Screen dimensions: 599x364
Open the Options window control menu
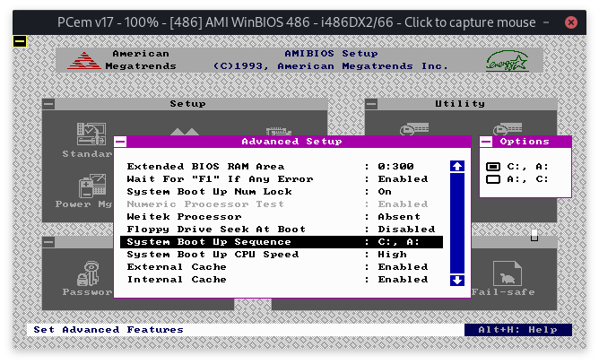pyautogui.click(x=486, y=142)
